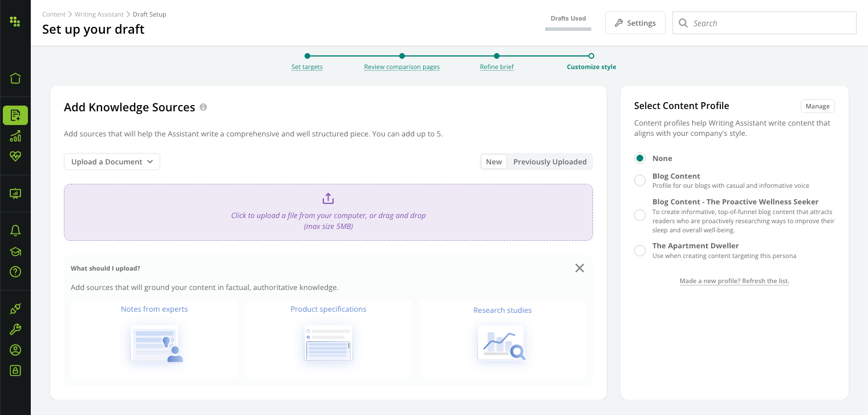Open the bar chart growth icon

[x=15, y=136]
